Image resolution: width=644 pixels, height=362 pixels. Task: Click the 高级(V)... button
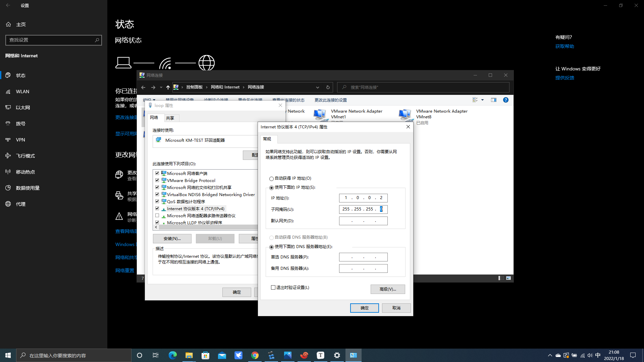coord(388,289)
